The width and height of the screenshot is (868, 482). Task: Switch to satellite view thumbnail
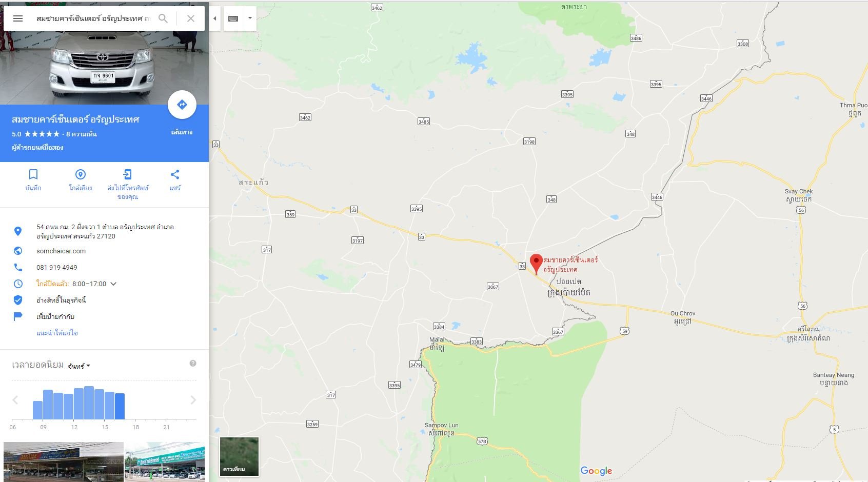point(239,456)
